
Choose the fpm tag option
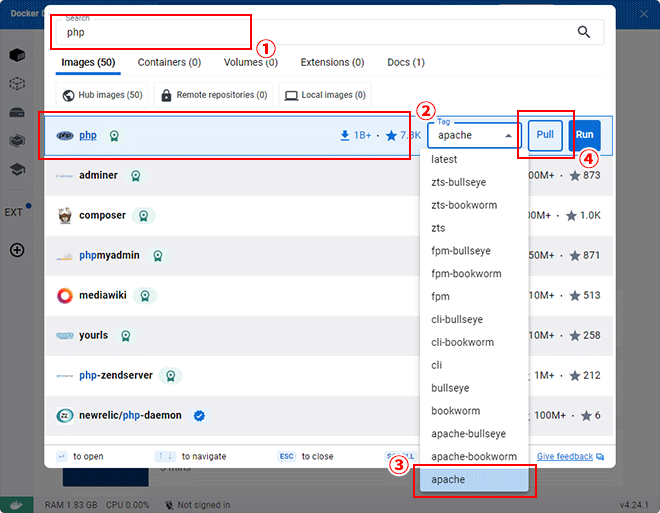point(474,297)
